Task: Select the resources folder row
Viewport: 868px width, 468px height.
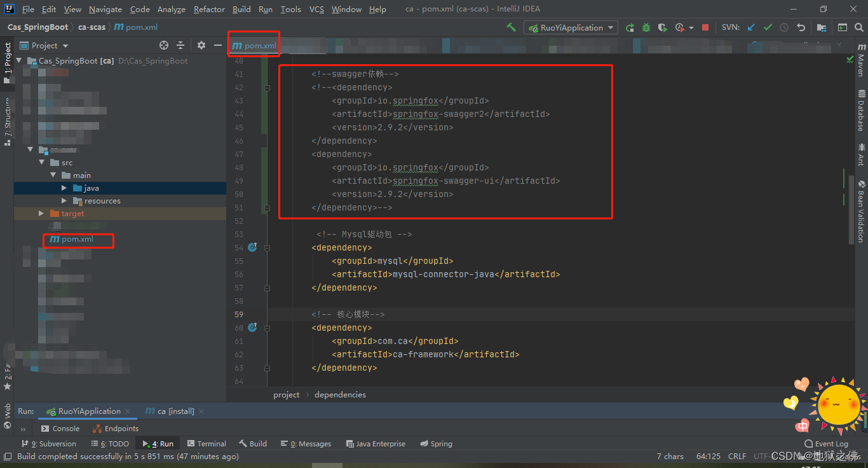Action: coord(120,201)
